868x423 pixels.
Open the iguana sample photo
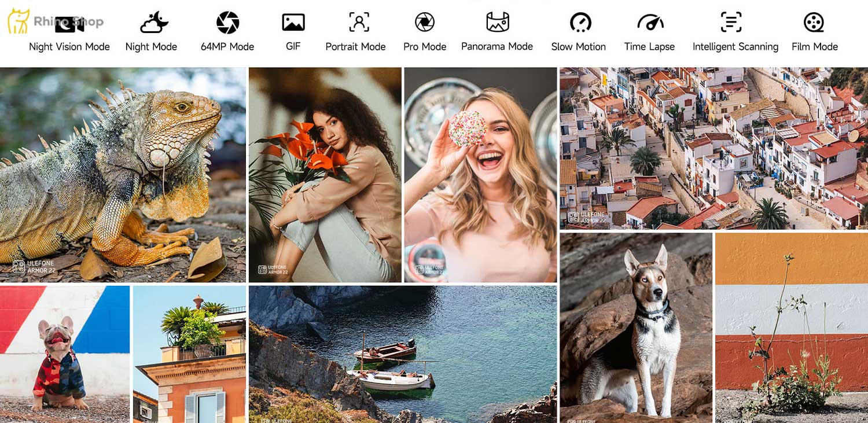point(123,175)
